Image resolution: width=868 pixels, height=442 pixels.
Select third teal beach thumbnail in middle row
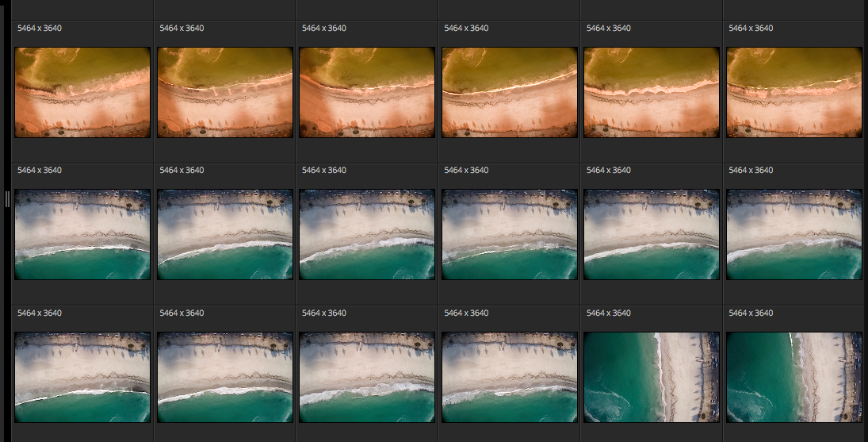pos(367,234)
